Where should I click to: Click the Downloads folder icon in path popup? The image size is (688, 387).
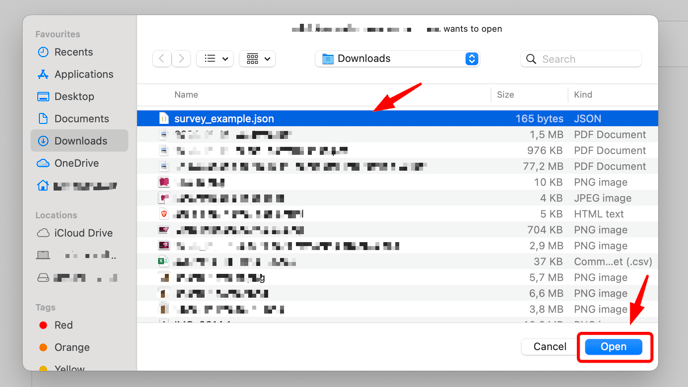(328, 59)
